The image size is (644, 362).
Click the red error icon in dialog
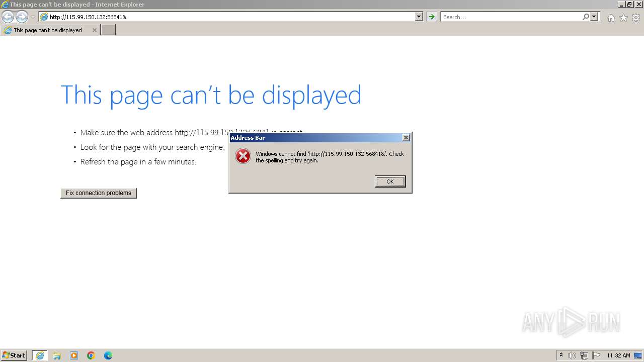coord(243,156)
